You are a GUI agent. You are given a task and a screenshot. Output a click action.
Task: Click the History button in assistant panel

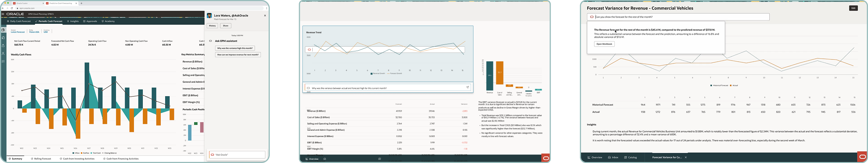click(x=212, y=26)
